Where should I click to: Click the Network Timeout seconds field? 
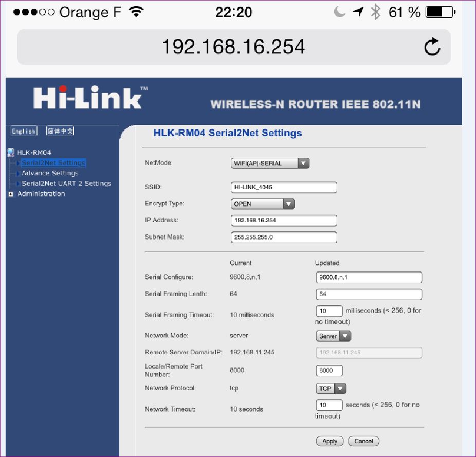329,405
